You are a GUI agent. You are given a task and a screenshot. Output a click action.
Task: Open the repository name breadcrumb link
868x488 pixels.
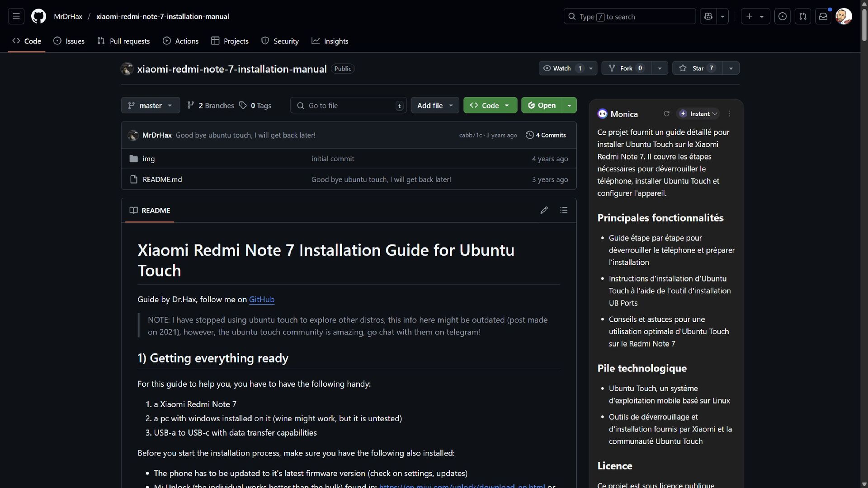(x=163, y=17)
